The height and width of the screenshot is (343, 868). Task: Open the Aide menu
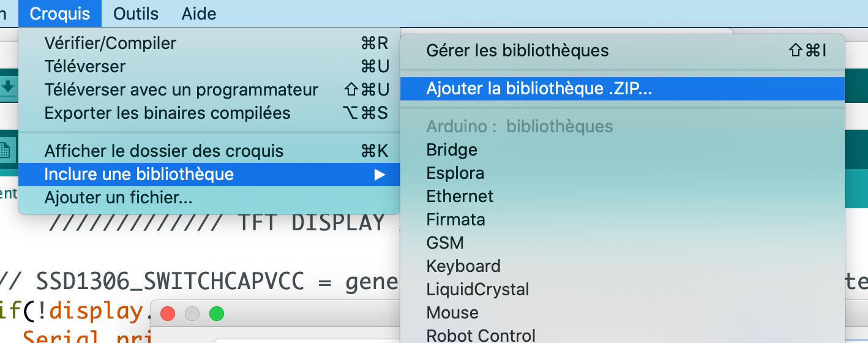[199, 13]
